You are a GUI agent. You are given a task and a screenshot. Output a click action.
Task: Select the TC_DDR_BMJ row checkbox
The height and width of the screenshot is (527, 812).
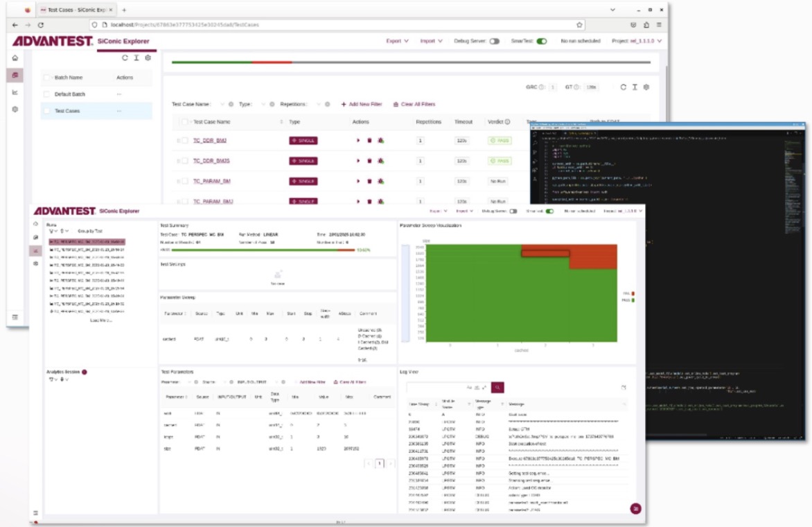click(x=185, y=141)
